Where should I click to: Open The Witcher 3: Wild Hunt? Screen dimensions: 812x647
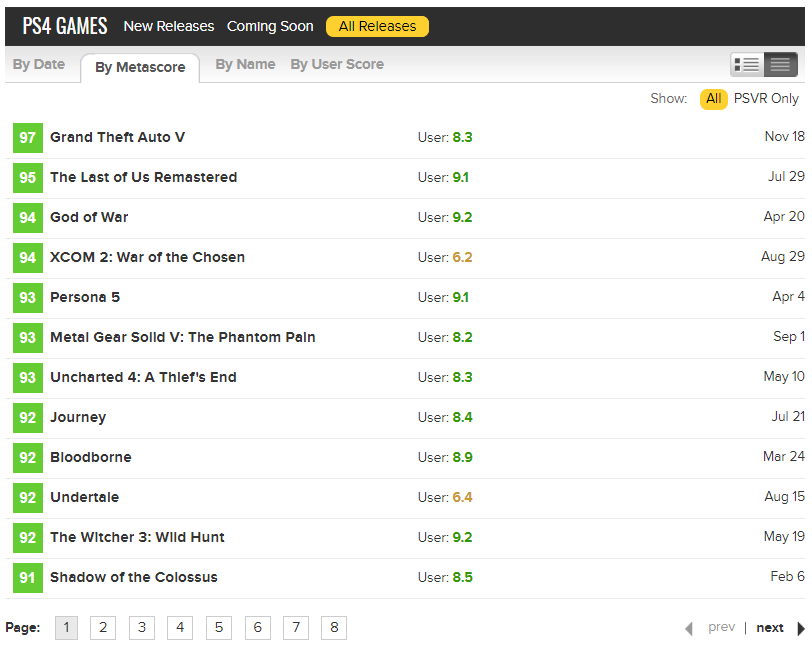tap(137, 537)
